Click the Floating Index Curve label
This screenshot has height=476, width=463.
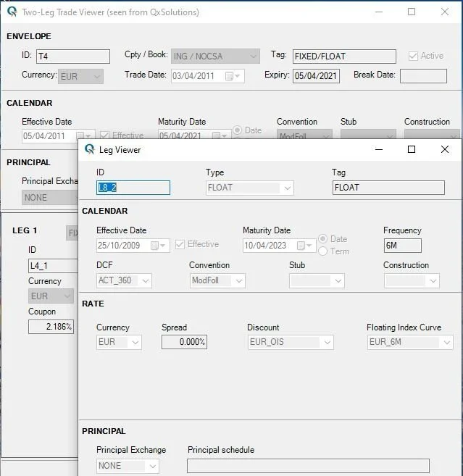click(x=404, y=327)
